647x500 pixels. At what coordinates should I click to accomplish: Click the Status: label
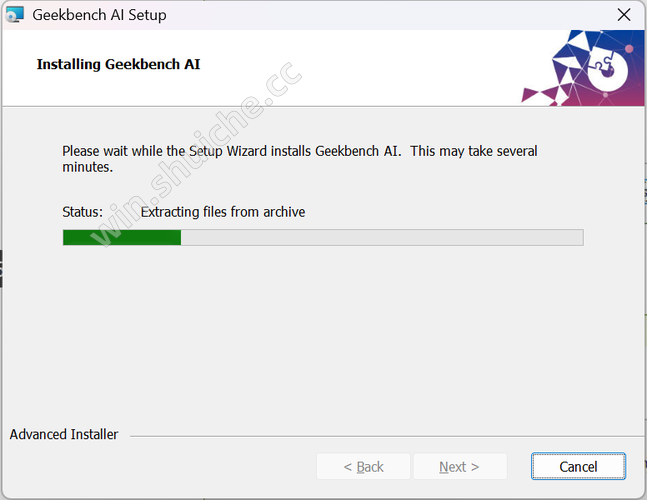click(83, 212)
